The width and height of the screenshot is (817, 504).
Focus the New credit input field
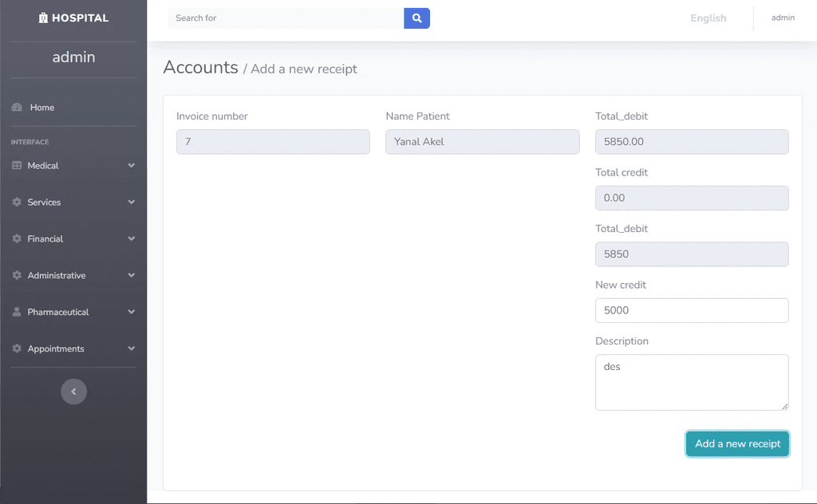click(692, 310)
